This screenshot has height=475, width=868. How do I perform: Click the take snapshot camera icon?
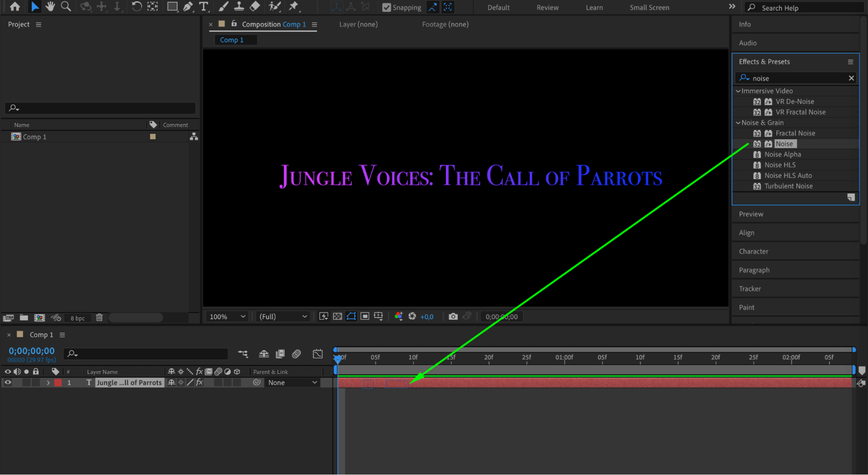tap(453, 317)
